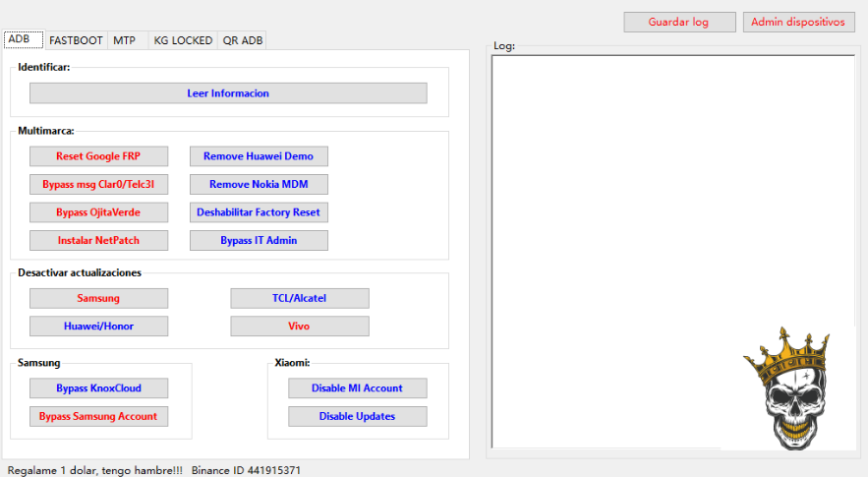Click Xiaomi Disable Updates button
This screenshot has width=868, height=477.
[357, 417]
